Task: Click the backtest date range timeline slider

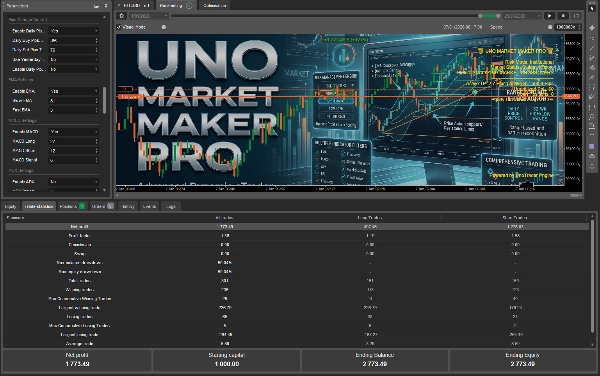Action: tap(335, 16)
